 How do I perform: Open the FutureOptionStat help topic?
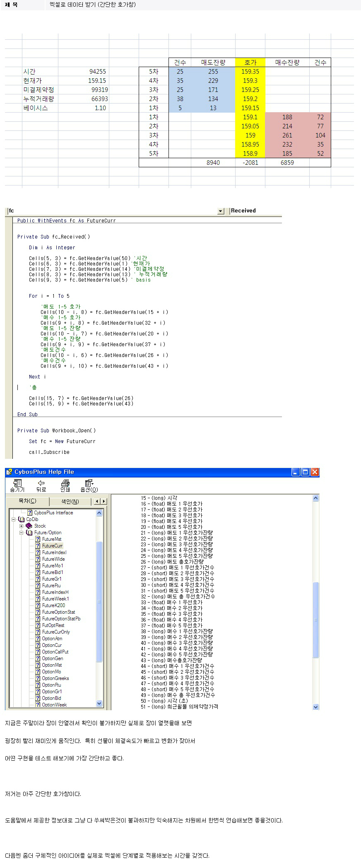[58, 612]
